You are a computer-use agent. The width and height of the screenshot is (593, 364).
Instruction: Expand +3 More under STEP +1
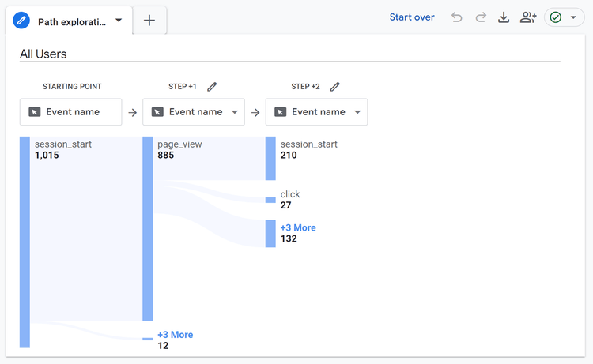pyautogui.click(x=175, y=335)
